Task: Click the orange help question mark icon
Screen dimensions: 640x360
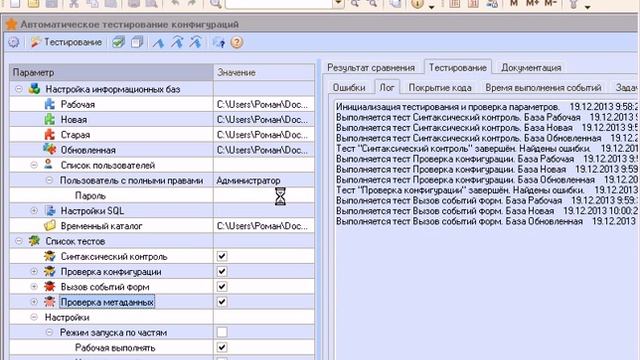Action: pyautogui.click(x=237, y=42)
